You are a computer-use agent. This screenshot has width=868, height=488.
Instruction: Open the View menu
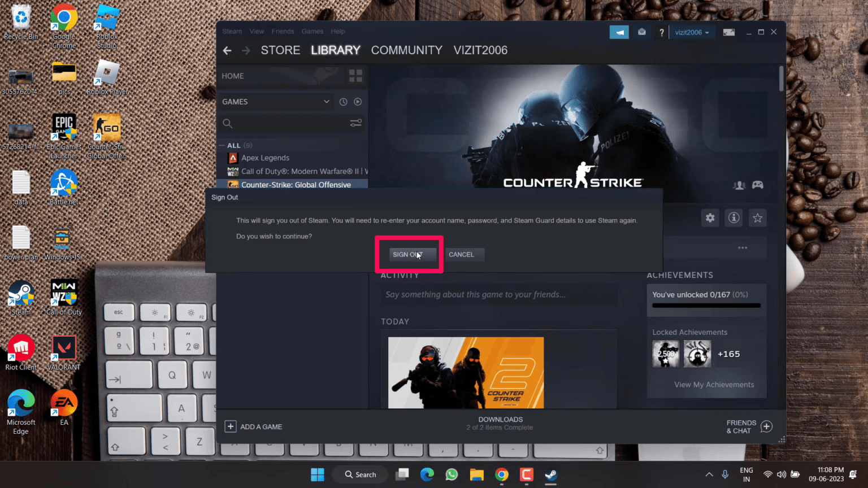(257, 32)
